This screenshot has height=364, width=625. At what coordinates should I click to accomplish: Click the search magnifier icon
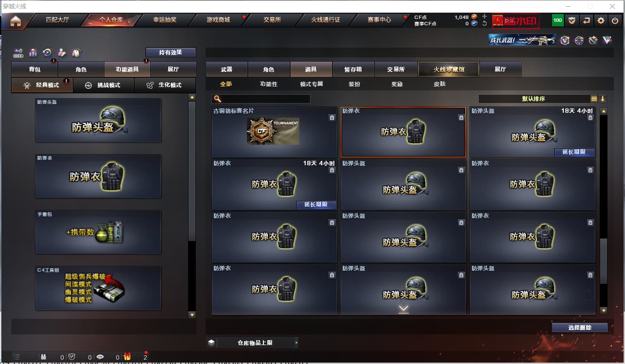coord(216,99)
